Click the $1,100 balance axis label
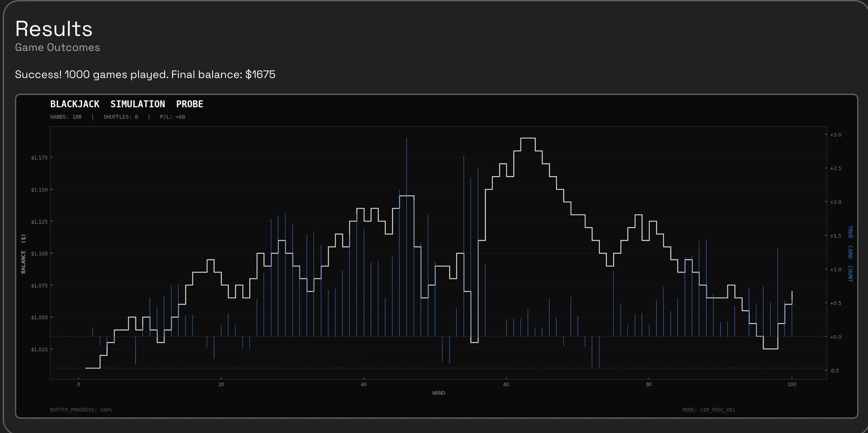This screenshot has width=868, height=433. coord(39,253)
